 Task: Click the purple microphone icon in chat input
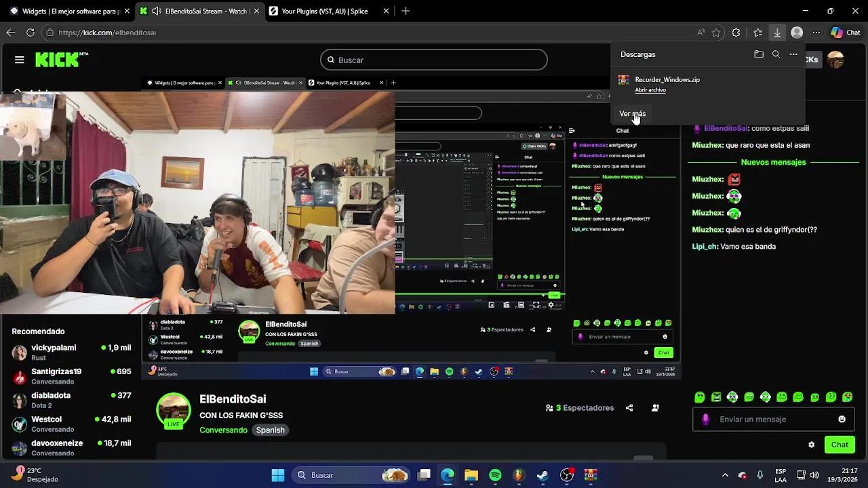coord(705,420)
